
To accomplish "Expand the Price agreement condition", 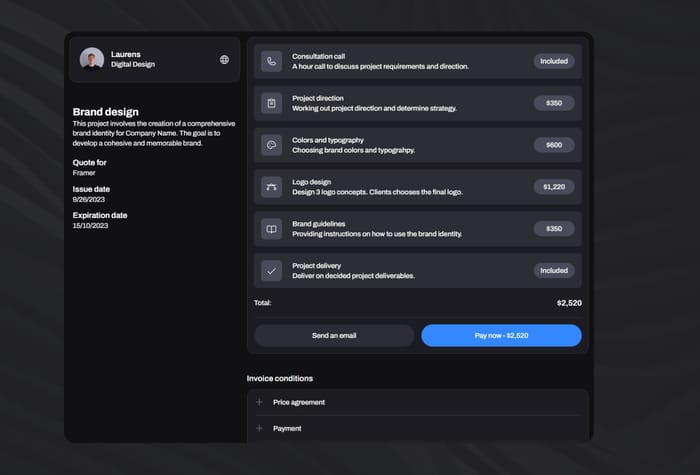I will (x=417, y=402).
